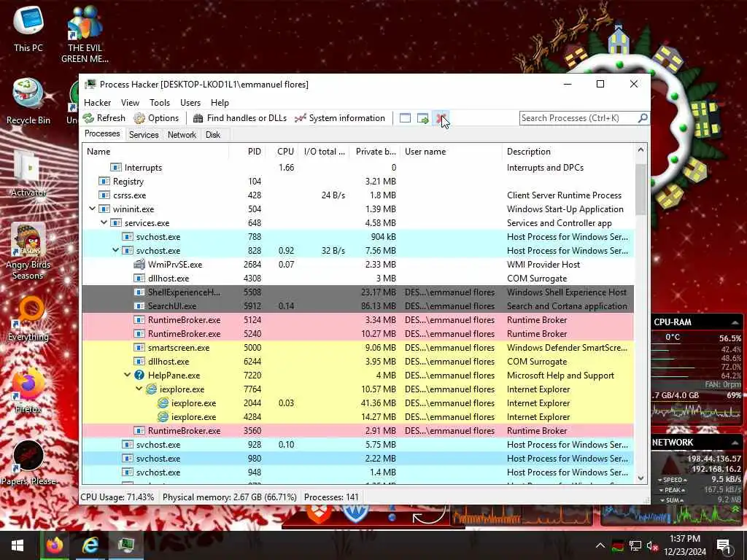Select the Processes tab

coord(102,134)
